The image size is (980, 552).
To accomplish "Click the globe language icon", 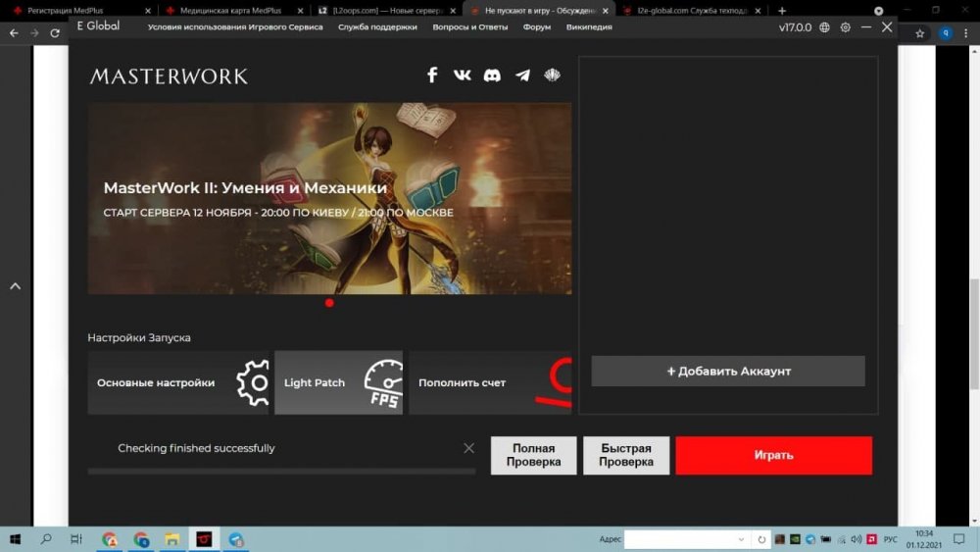I will tap(824, 27).
